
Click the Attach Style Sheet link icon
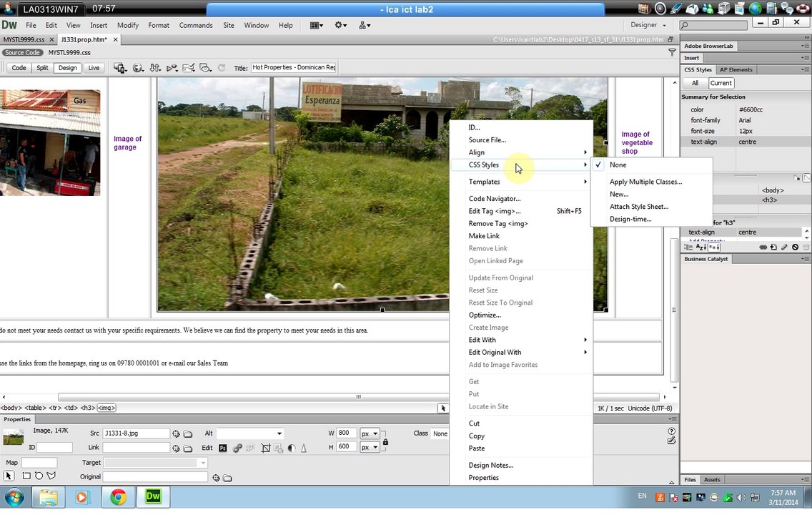pyautogui.click(x=763, y=247)
